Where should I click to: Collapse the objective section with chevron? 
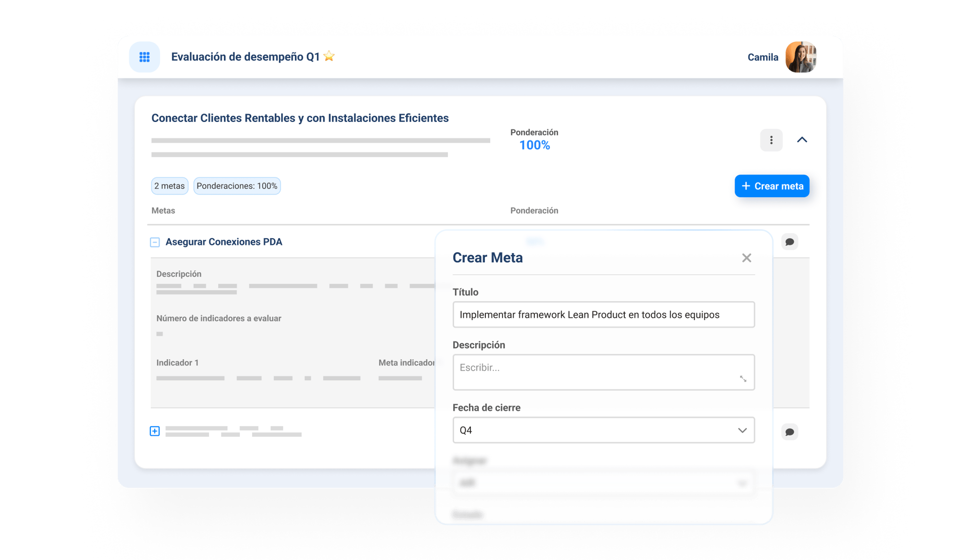(x=801, y=140)
